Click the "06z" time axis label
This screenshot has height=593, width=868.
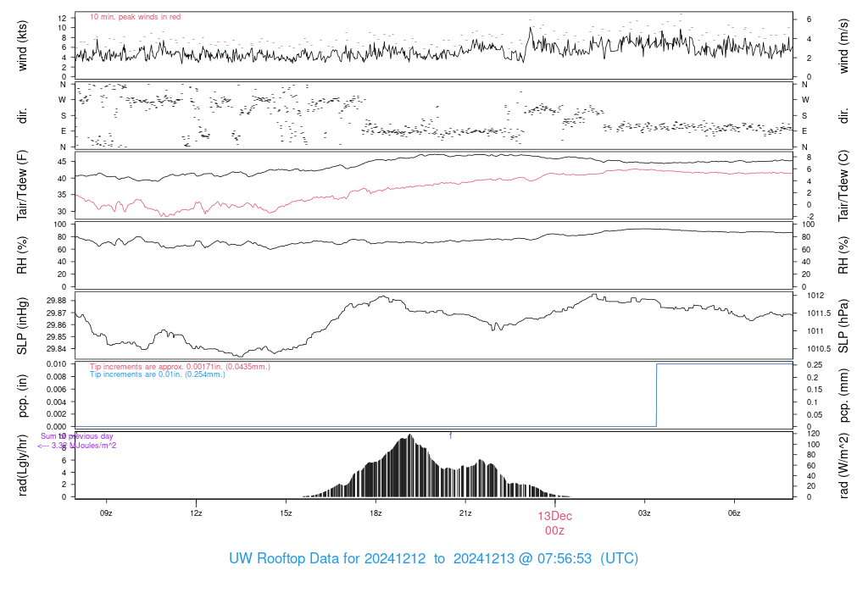[x=734, y=513]
